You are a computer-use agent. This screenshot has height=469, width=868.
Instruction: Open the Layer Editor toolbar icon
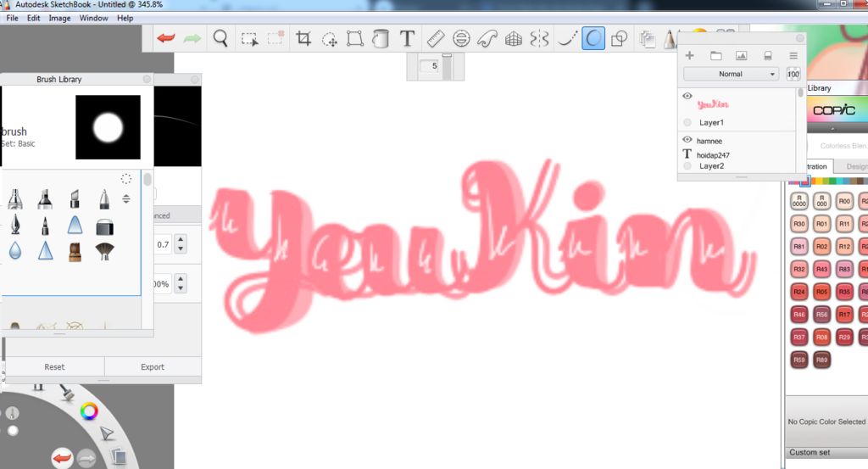click(646, 39)
